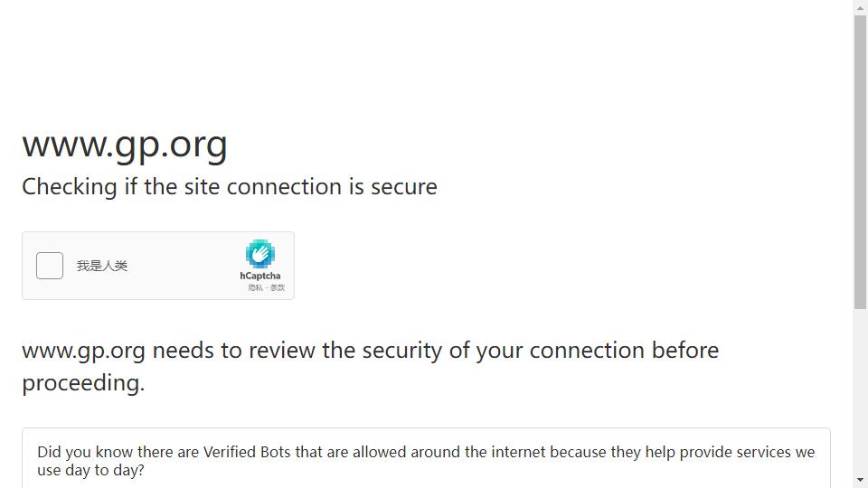868x488 pixels.
Task: Click the www.gp.org page heading
Action: [125, 145]
